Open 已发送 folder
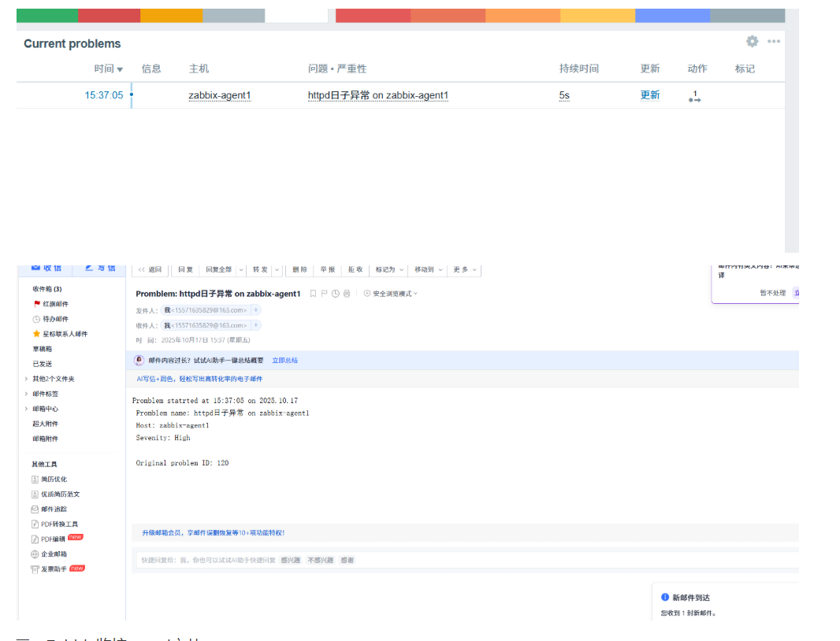Screen dimensions: 840x641 click(x=43, y=364)
